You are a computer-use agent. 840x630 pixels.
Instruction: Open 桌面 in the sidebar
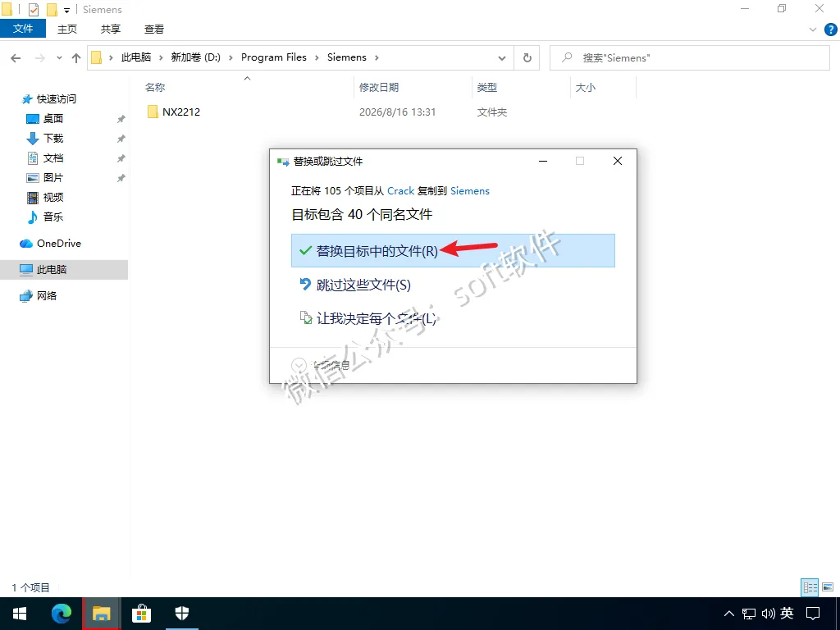pos(45,118)
